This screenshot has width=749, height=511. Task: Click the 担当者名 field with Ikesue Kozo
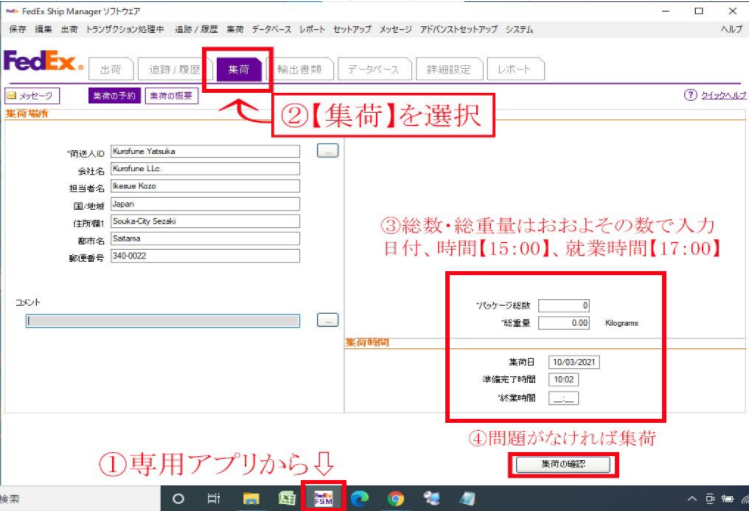click(205, 186)
